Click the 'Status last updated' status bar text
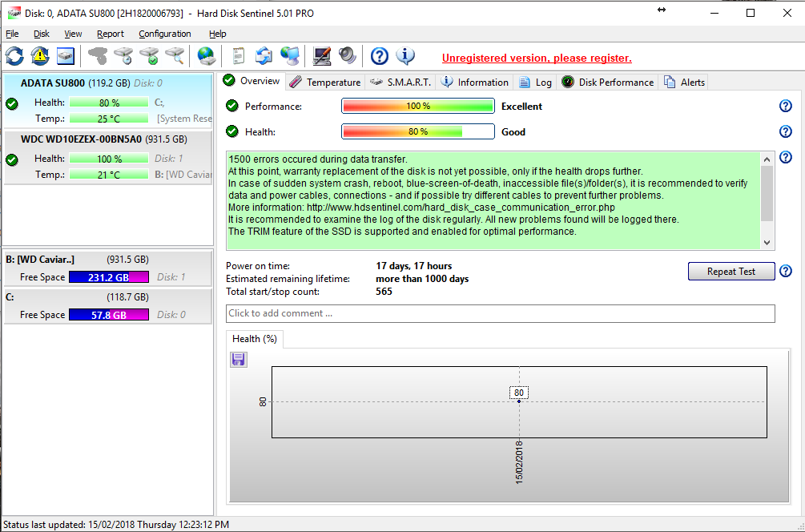The width and height of the screenshot is (805, 532). [116, 525]
